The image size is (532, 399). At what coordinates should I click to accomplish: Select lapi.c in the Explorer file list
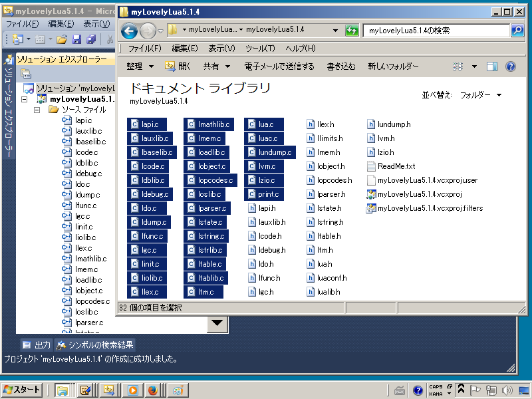(x=146, y=124)
